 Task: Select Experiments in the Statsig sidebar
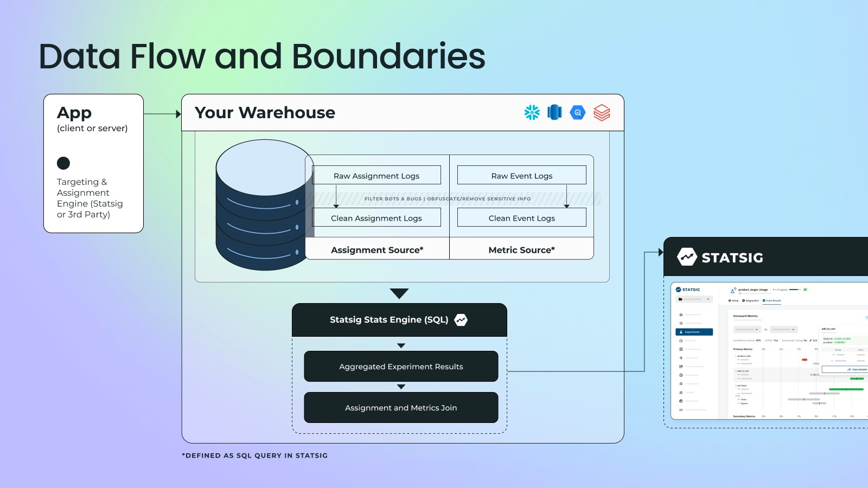694,332
